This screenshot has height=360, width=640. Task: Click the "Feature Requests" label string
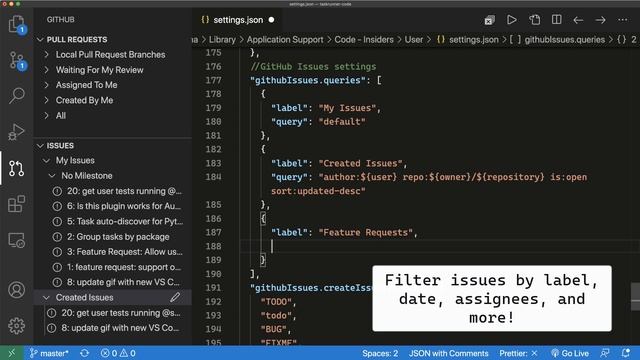pyautogui.click(x=366, y=232)
